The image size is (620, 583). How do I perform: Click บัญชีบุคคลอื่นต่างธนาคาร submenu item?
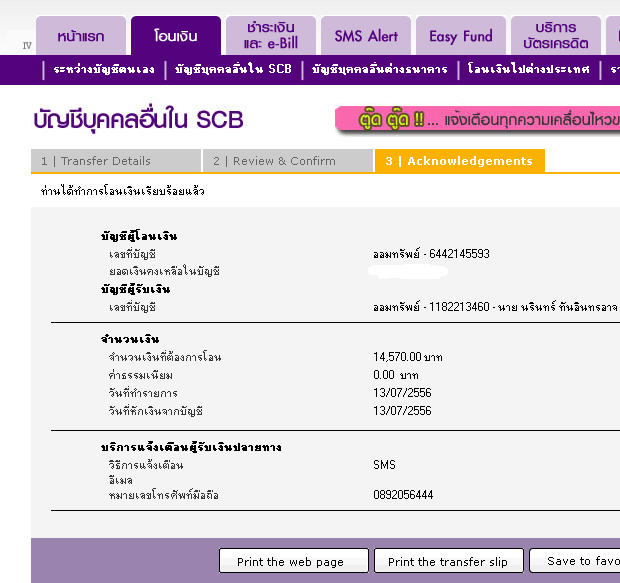[380, 70]
